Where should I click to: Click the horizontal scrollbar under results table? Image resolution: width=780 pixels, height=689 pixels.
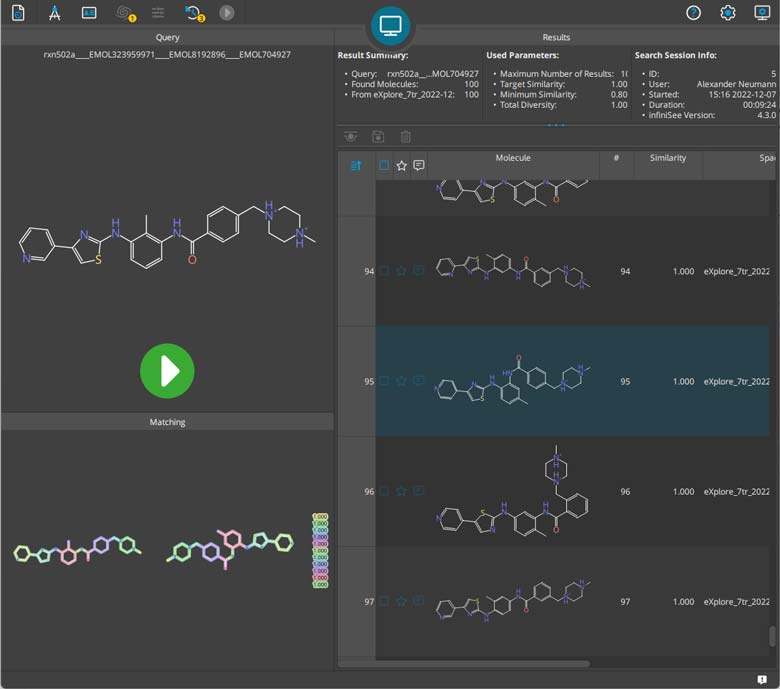[464, 664]
